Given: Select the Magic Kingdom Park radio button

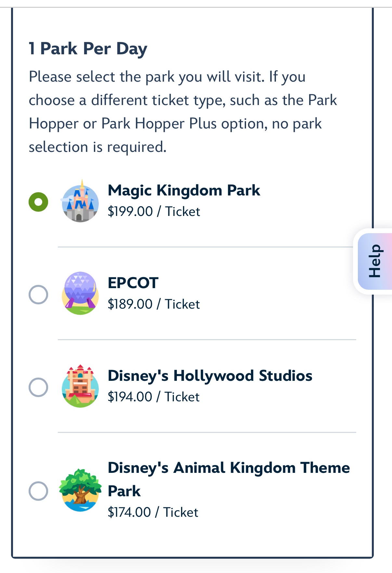Looking at the screenshot, I should coord(38,202).
